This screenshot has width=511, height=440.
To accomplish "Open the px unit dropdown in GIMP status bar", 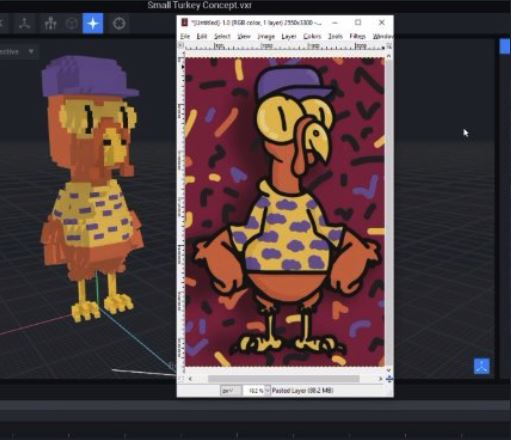I will [230, 390].
